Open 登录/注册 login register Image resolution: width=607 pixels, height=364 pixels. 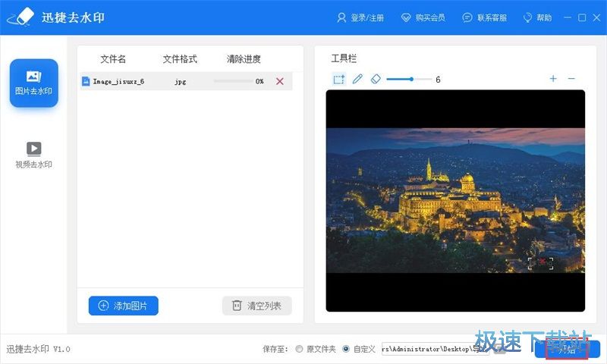[x=360, y=17]
